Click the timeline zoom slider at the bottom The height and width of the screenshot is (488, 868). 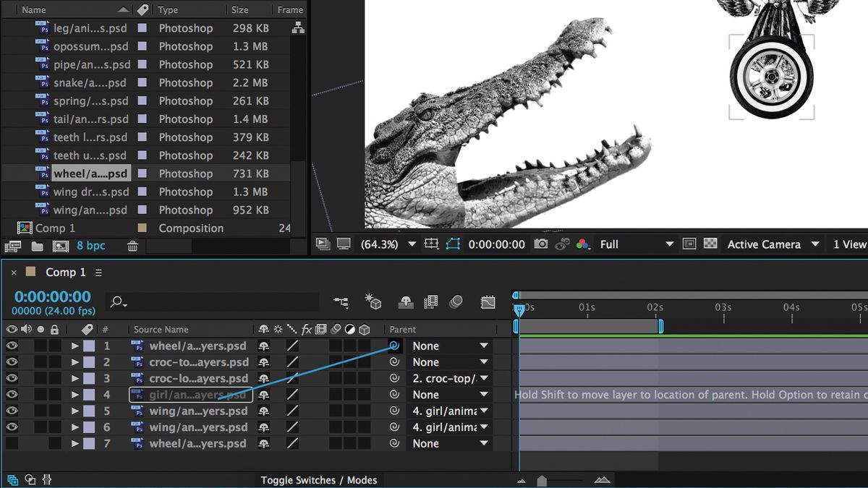(x=542, y=479)
